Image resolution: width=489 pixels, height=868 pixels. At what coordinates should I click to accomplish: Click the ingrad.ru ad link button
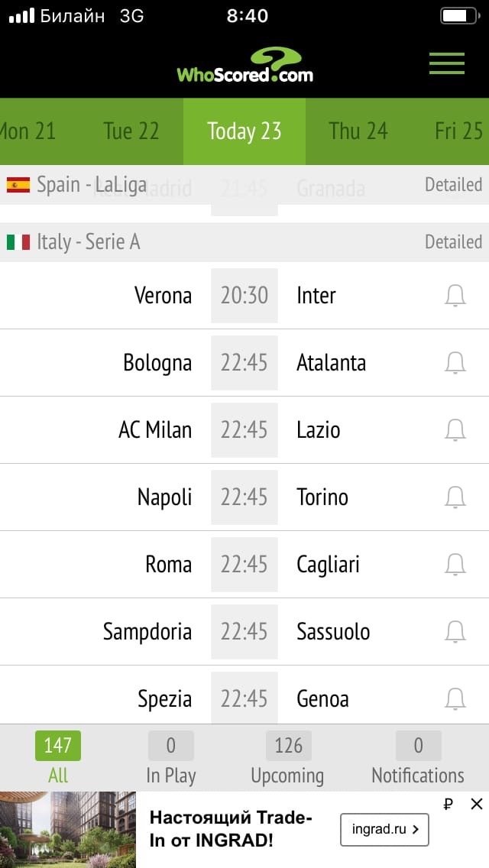point(384,829)
